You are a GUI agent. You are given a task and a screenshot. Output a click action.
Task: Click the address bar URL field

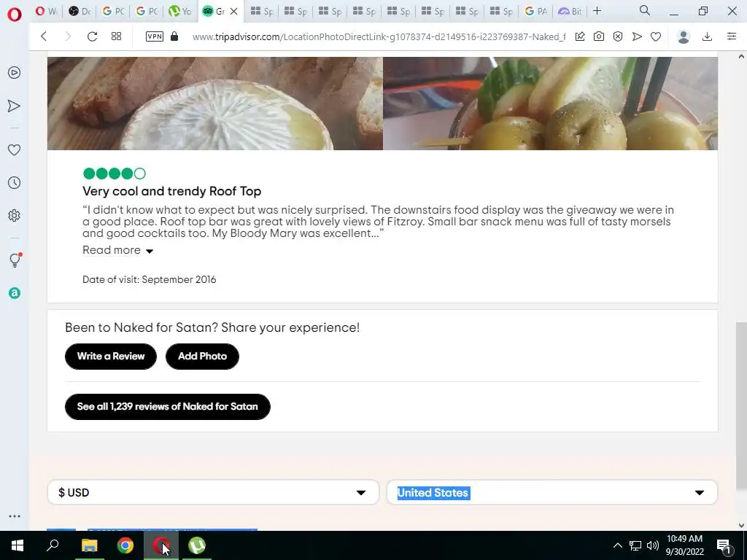[379, 36]
